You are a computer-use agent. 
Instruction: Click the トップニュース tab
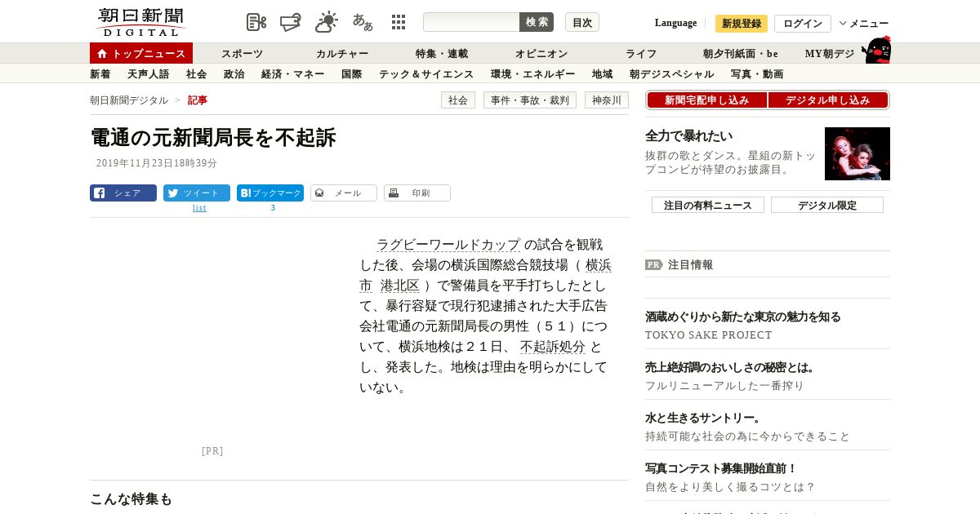(x=141, y=53)
